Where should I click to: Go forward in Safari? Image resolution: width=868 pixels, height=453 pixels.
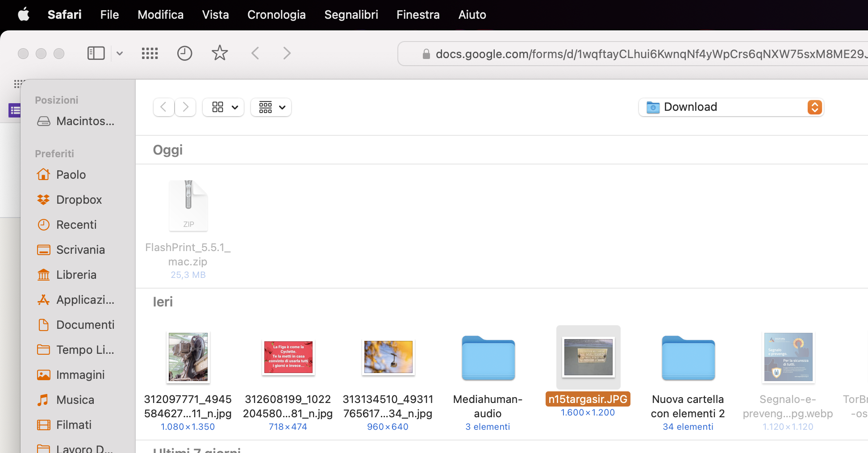click(x=287, y=54)
